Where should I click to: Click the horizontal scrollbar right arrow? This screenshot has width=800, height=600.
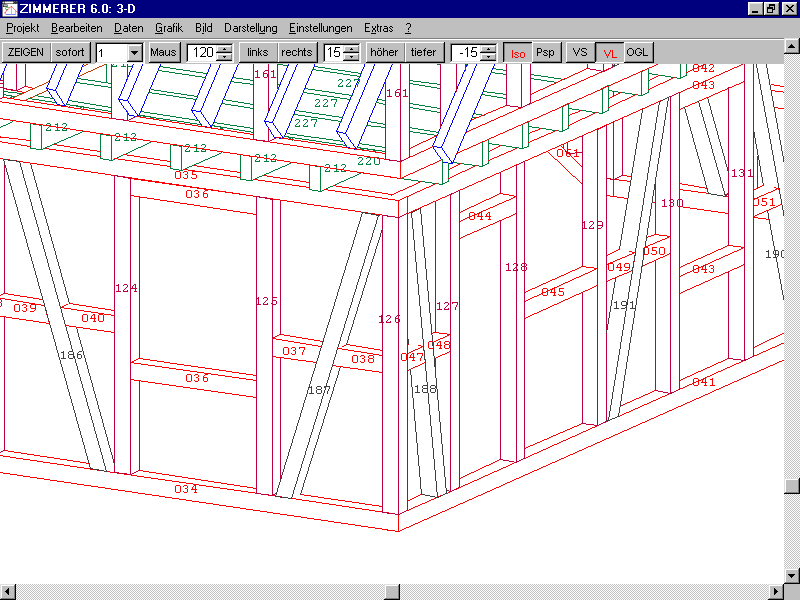pyautogui.click(x=775, y=590)
